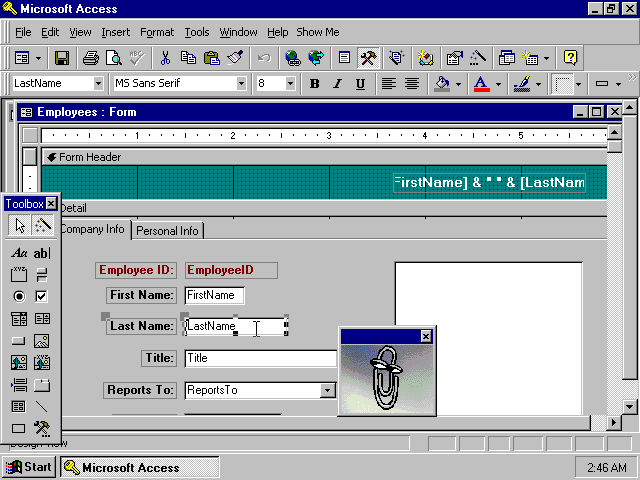The width and height of the screenshot is (640, 480).
Task: Open More Controls in Toolbox
Action: click(x=42, y=429)
